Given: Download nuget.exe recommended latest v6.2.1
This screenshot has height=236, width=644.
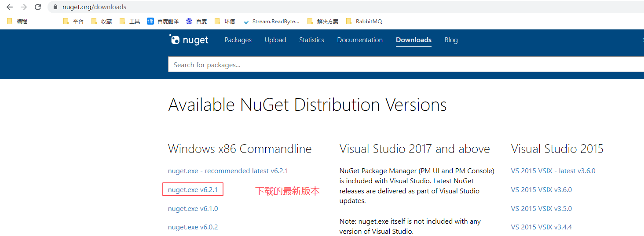Looking at the screenshot, I should coord(228,171).
